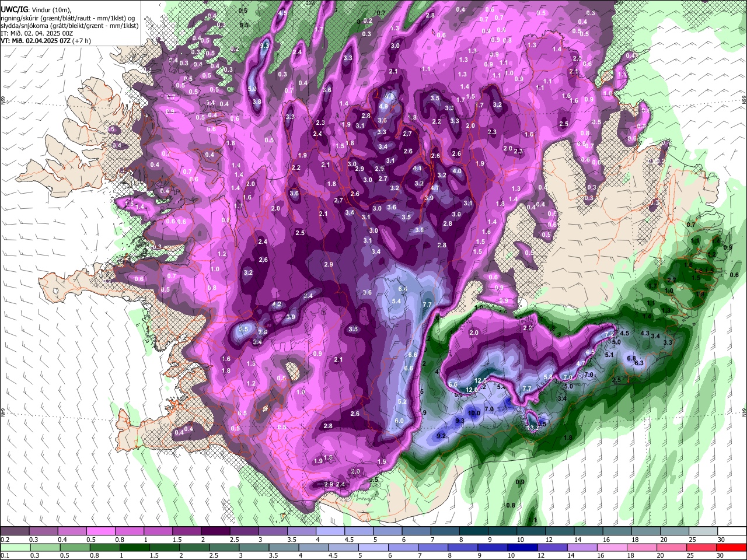
Task: Click the 'IT: Mið. 02. 04. 2025 00Z' line
Action: [x=37, y=33]
